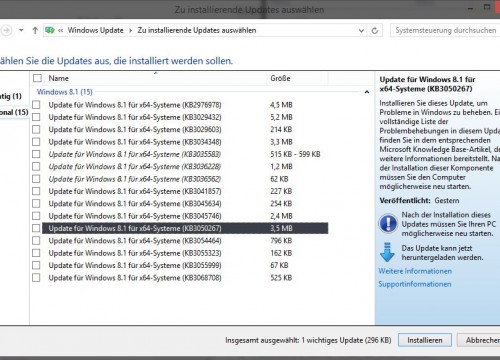Check update KB3041857
This screenshot has height=360, width=500.
(x=36, y=191)
